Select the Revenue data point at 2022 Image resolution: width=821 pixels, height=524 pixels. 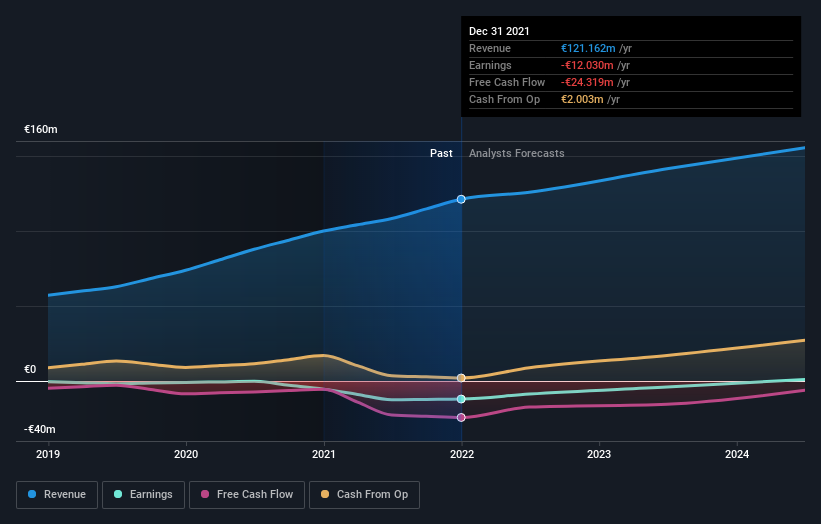[x=461, y=199]
